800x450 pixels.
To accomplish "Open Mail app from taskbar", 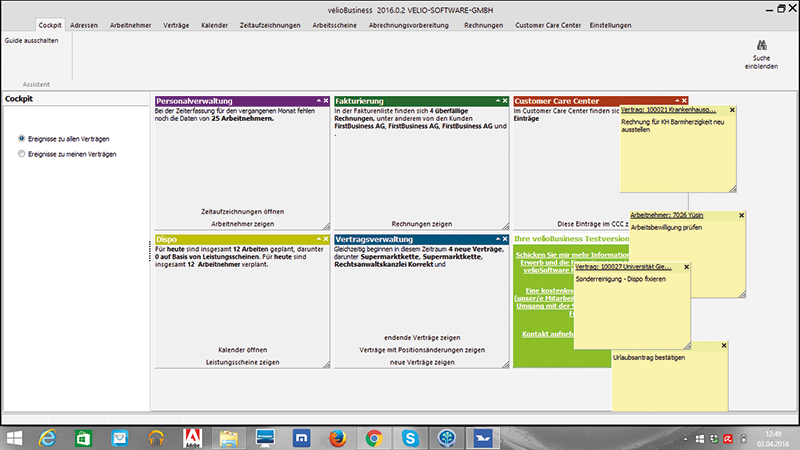I will pyautogui.click(x=120, y=438).
